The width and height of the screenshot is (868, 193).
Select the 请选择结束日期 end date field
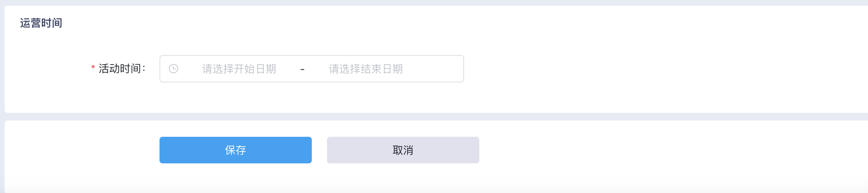366,69
